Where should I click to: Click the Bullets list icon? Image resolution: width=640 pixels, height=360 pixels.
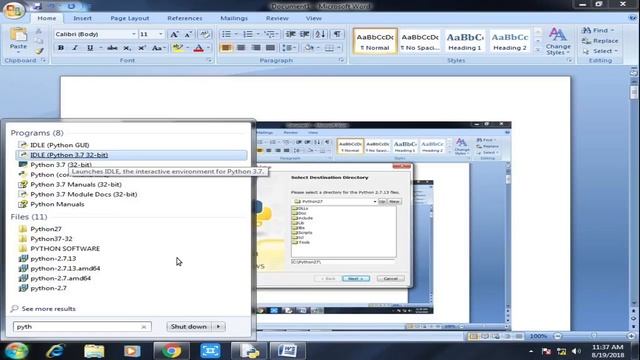tap(227, 34)
